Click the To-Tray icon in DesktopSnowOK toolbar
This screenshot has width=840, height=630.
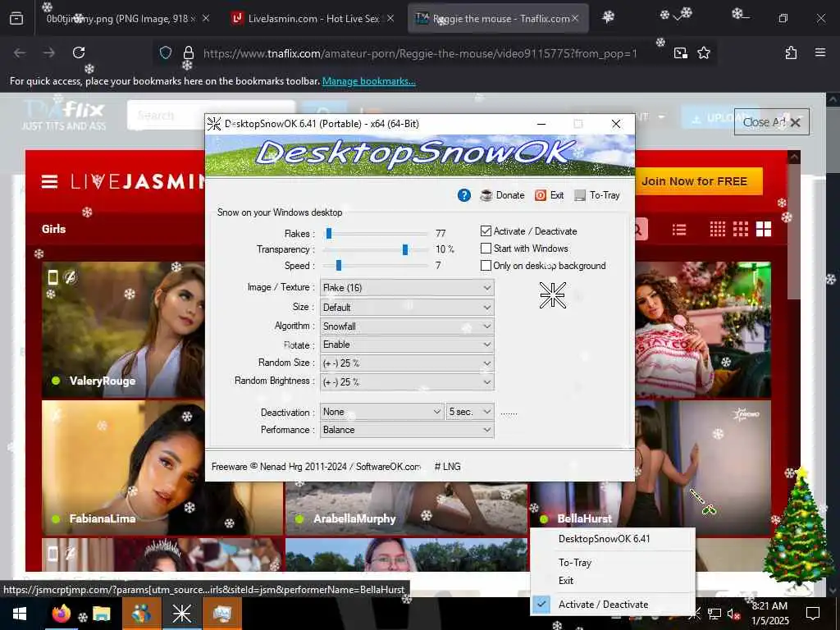tap(580, 195)
